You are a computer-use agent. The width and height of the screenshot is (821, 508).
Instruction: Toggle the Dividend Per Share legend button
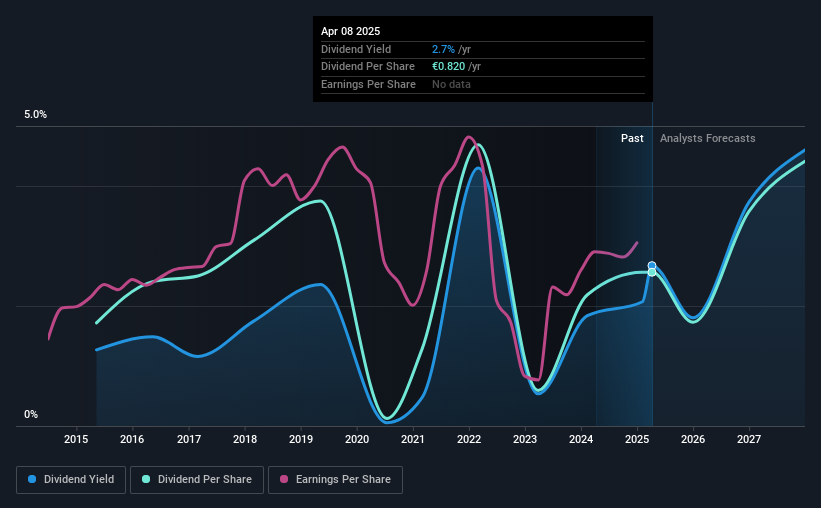[197, 480]
